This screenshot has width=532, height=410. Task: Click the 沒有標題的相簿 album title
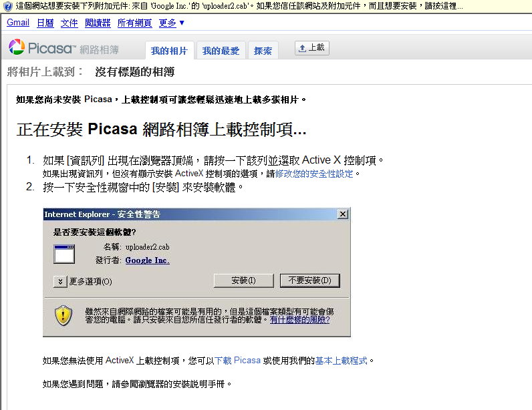[135, 71]
